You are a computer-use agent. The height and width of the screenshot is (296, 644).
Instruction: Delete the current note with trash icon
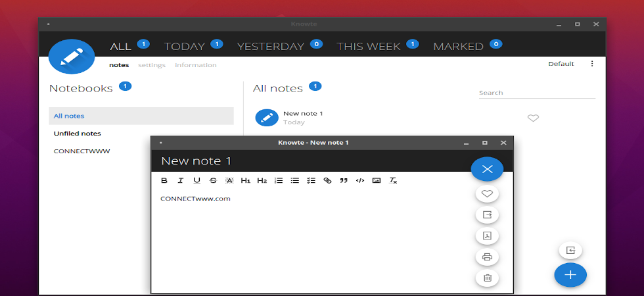(487, 278)
